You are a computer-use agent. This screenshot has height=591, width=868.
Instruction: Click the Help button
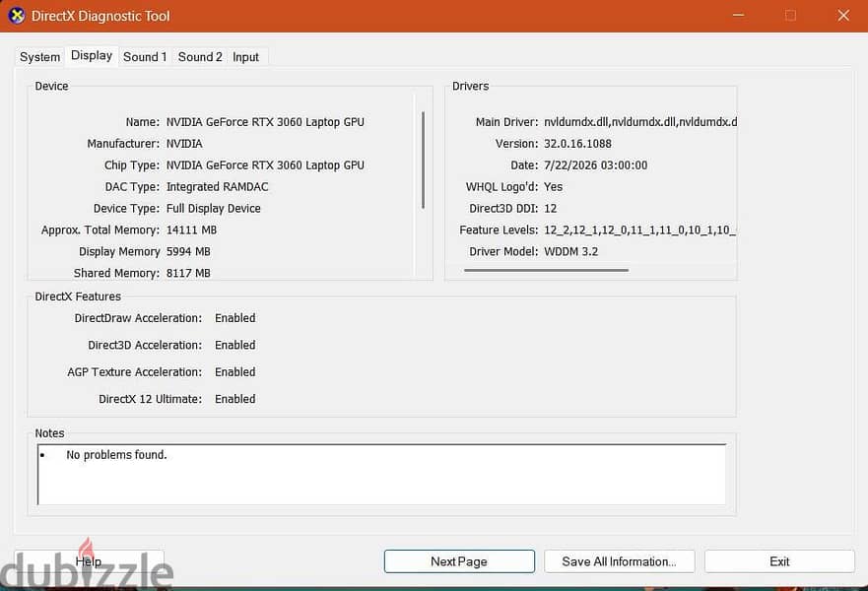89,561
